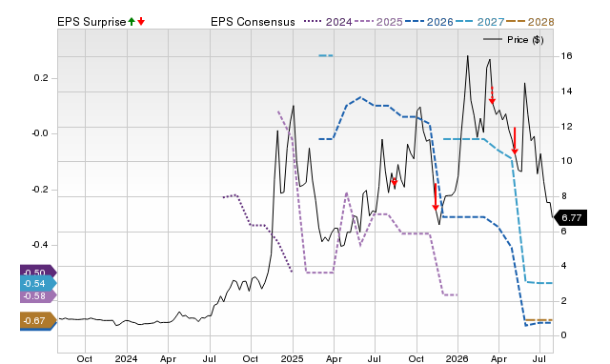Click the -0.58 light purple value tag

click(x=38, y=296)
